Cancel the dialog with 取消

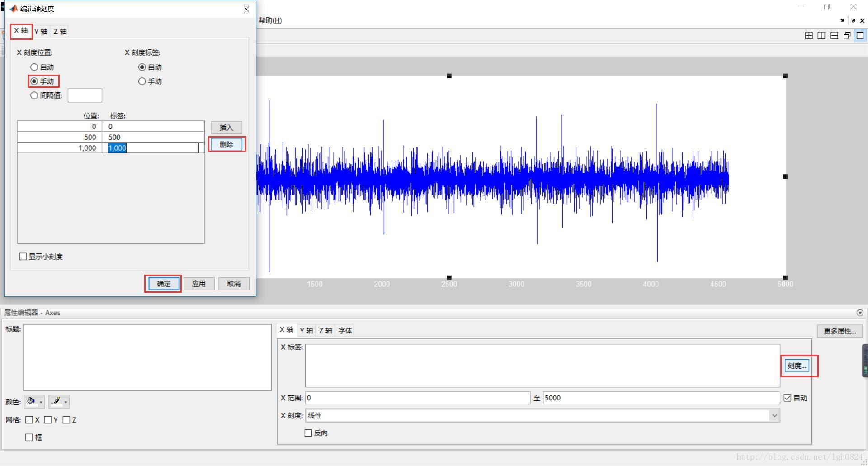234,284
